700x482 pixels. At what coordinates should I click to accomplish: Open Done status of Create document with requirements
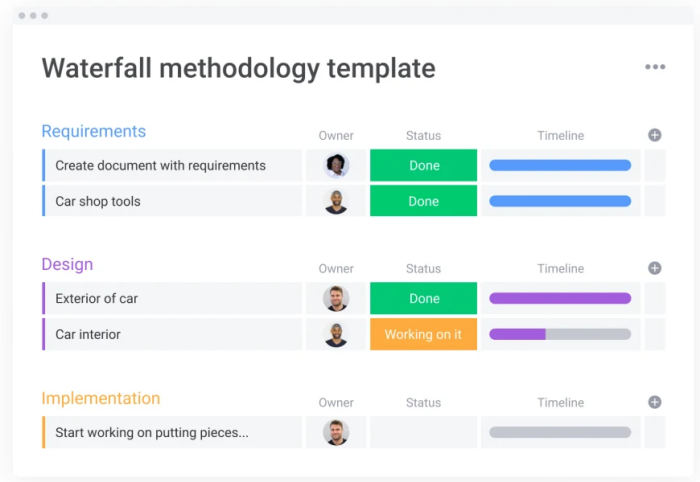[x=423, y=165]
